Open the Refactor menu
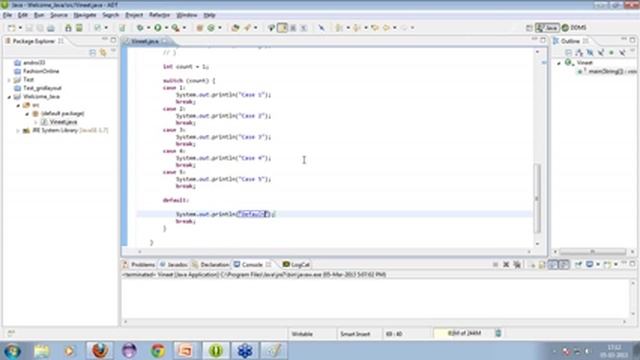This screenshot has width=640, height=360. [159, 15]
